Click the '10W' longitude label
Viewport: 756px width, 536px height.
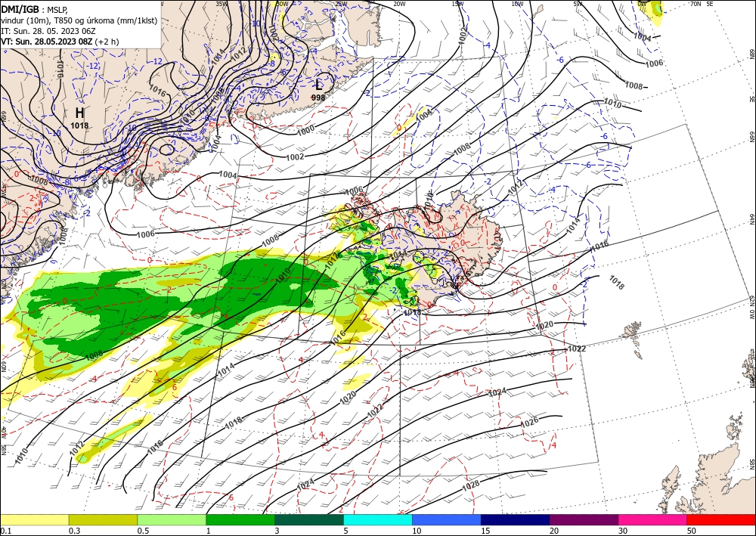(517, 4)
